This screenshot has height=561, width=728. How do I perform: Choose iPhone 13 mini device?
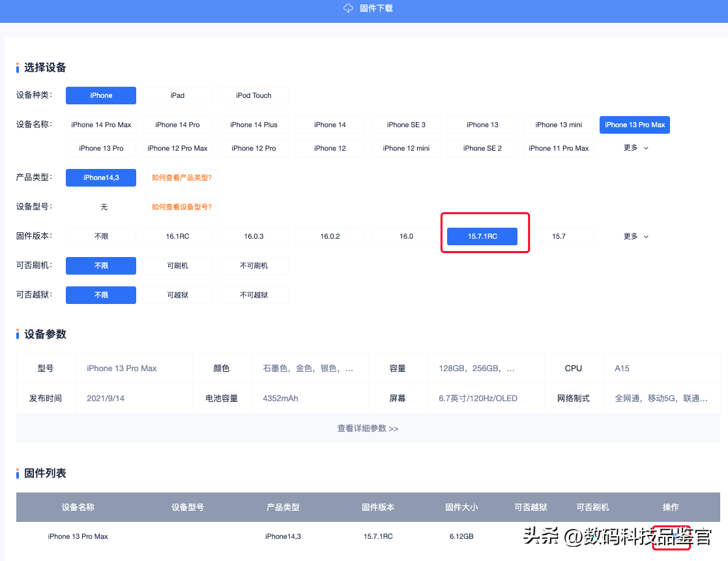pos(559,125)
